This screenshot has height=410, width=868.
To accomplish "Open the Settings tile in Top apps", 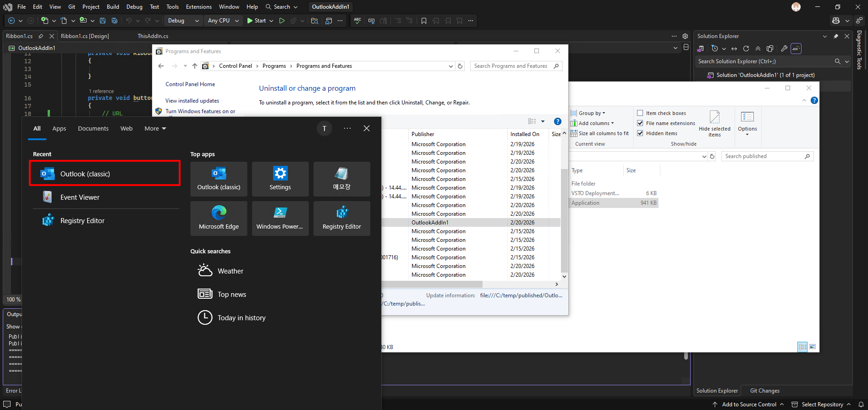I will tap(280, 179).
